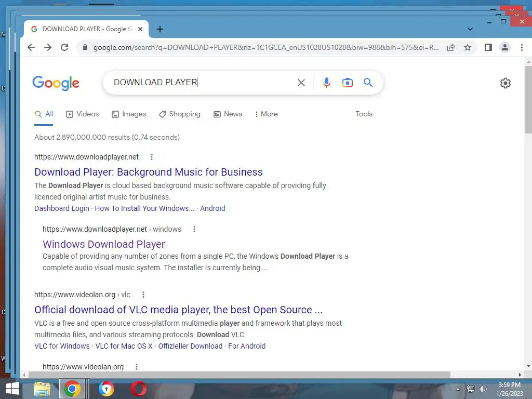The height and width of the screenshot is (399, 532).
Task: Click the horizontal scrollbar thumb
Action: tap(239, 375)
